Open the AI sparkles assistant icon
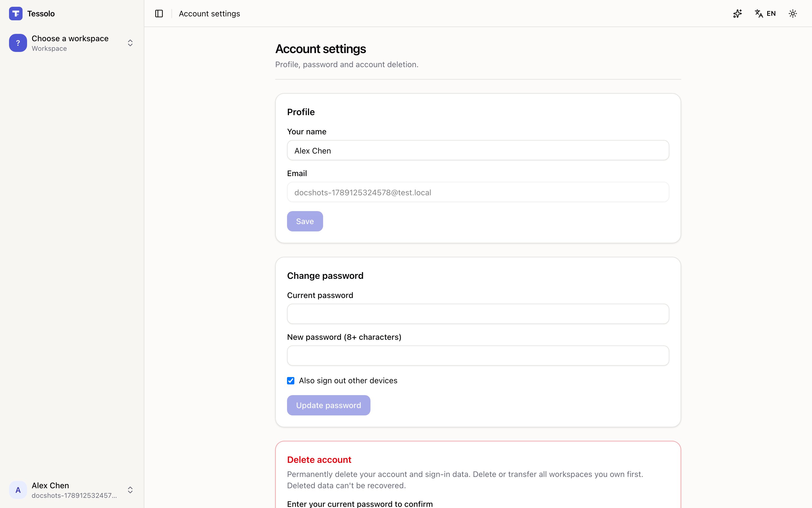Screen dimensions: 812x508 click(x=737, y=14)
